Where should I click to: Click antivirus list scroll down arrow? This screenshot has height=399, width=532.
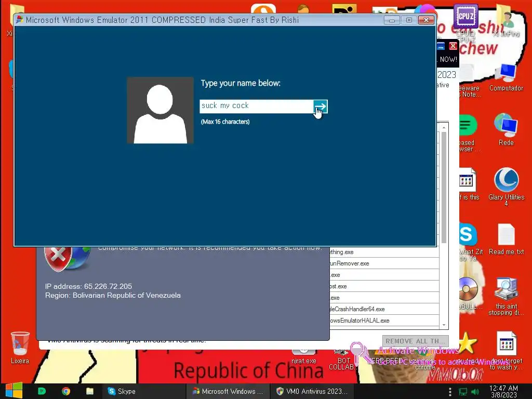[444, 325]
